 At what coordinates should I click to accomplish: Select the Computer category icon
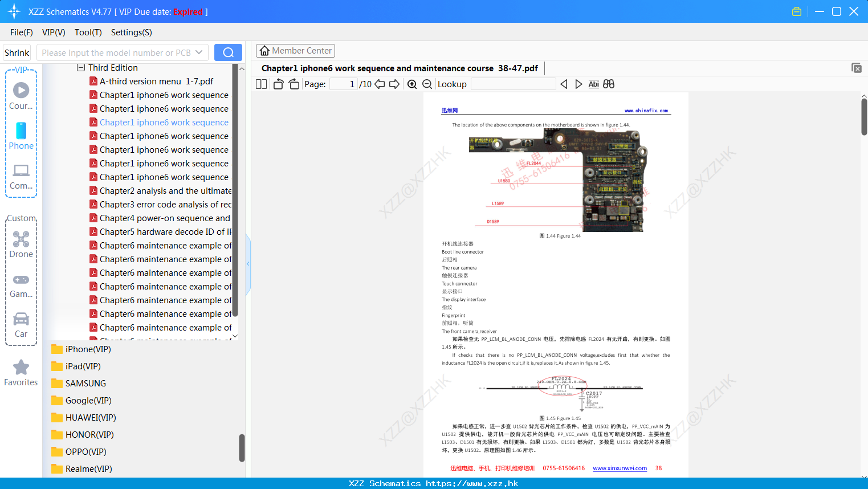[21, 170]
